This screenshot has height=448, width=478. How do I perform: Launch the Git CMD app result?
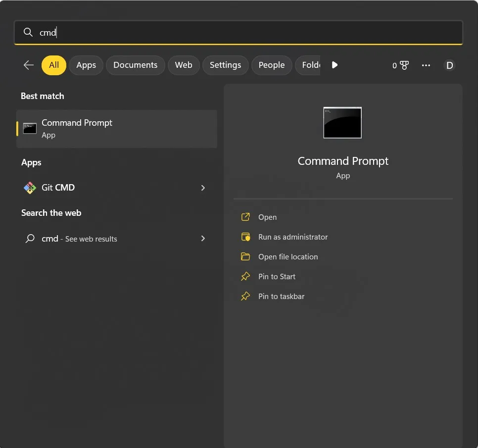tap(117, 188)
